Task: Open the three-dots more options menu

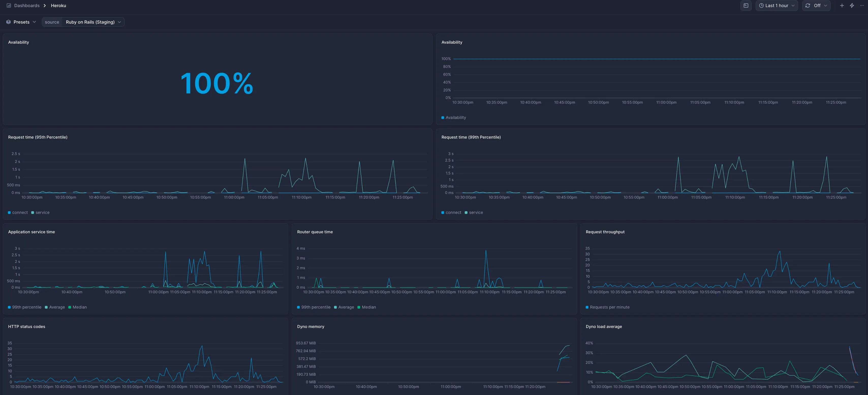Action: (x=862, y=6)
